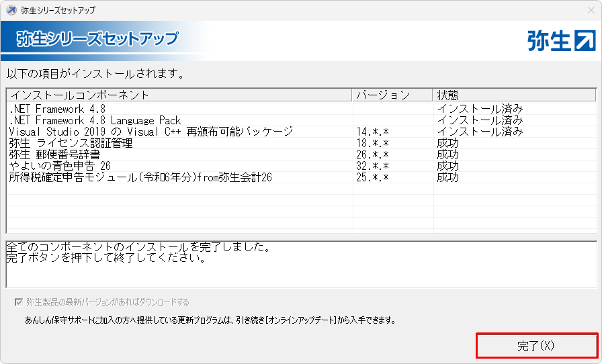Viewport: 602px width, 364px height.
Task: Click the 弥生 logo in the header
Action: point(561,40)
